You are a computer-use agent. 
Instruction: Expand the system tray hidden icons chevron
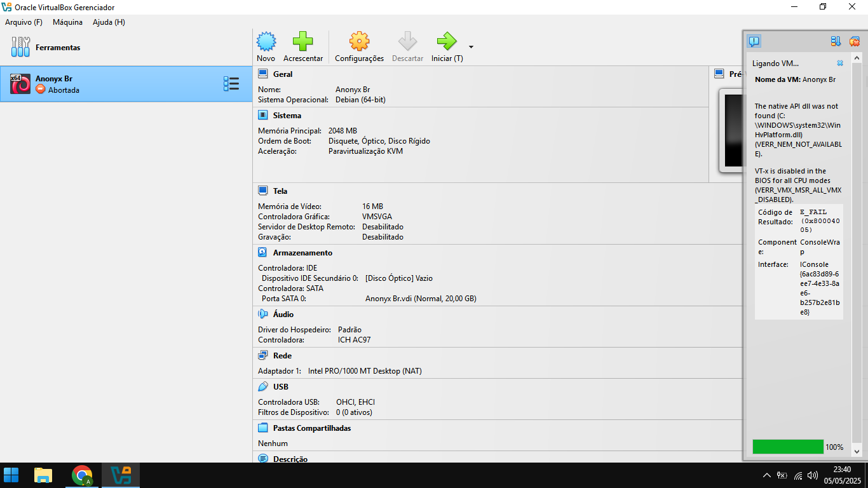coord(767,475)
